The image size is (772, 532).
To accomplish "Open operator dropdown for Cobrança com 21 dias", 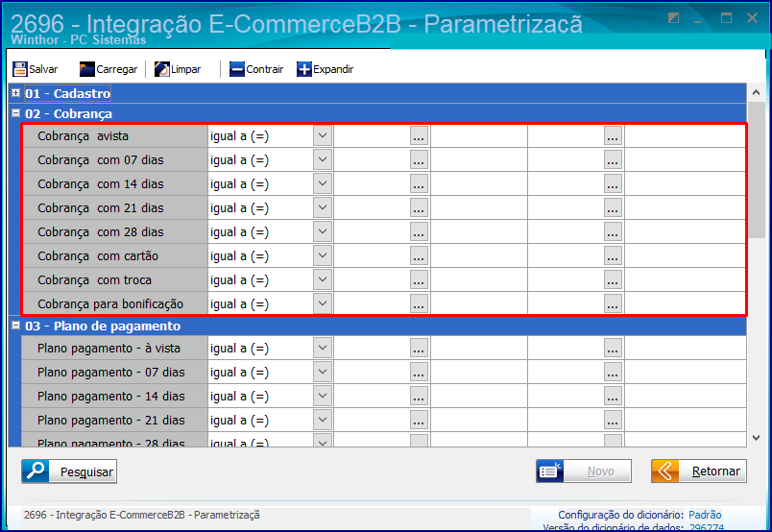I will tap(323, 207).
